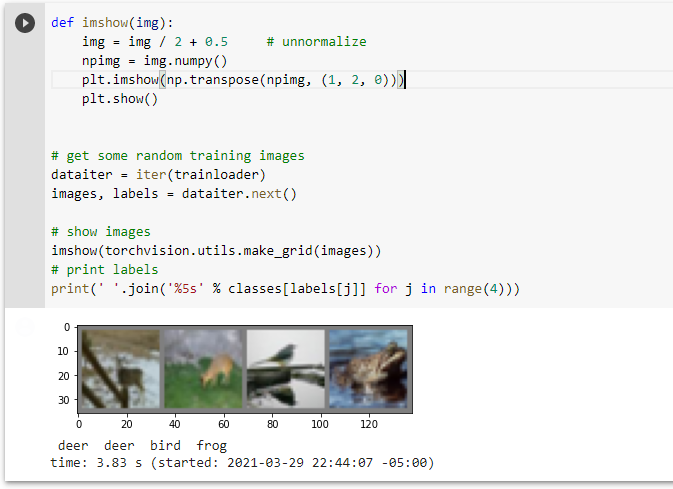Click '# get some random training images' comment

[178, 156]
